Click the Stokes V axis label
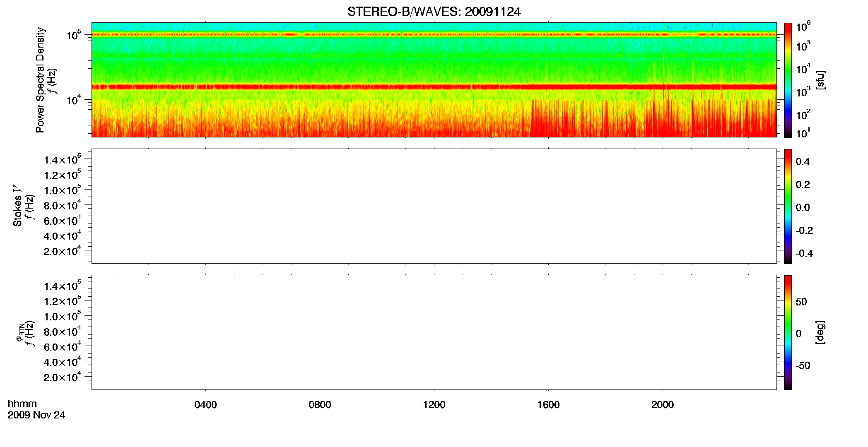The image size is (868, 447). tap(17, 205)
